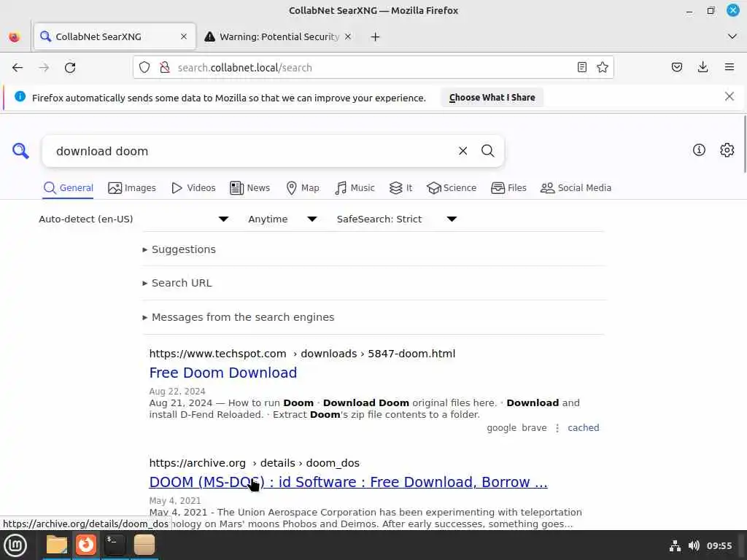Open terminal from taskbar
The height and width of the screenshot is (560, 747).
[115, 545]
